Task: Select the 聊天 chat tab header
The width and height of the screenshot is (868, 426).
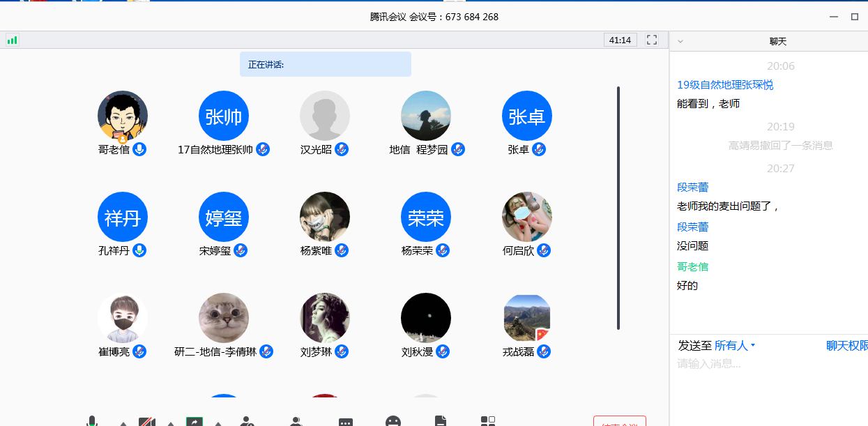Action: click(x=779, y=40)
